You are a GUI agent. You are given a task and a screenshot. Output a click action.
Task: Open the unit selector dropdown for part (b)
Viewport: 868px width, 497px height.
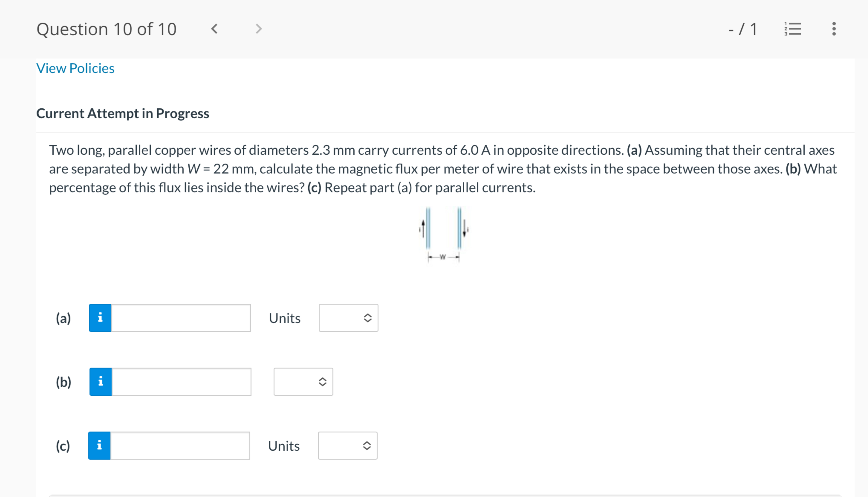(x=303, y=382)
